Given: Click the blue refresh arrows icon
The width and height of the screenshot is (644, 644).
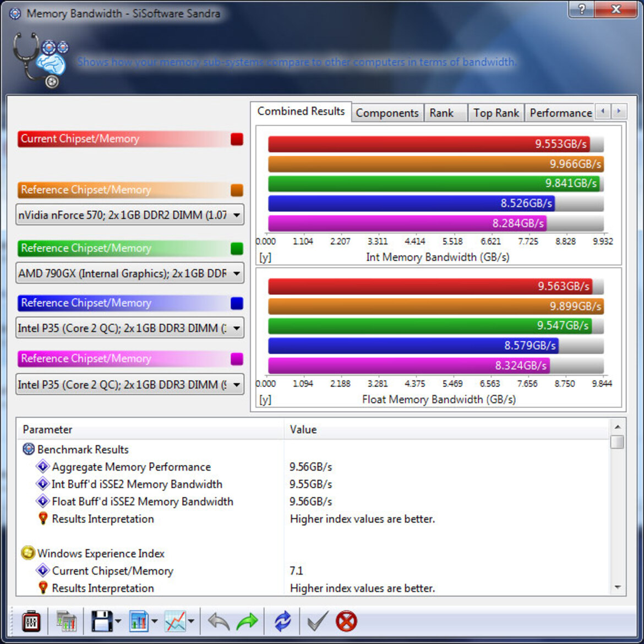Looking at the screenshot, I should [x=282, y=621].
